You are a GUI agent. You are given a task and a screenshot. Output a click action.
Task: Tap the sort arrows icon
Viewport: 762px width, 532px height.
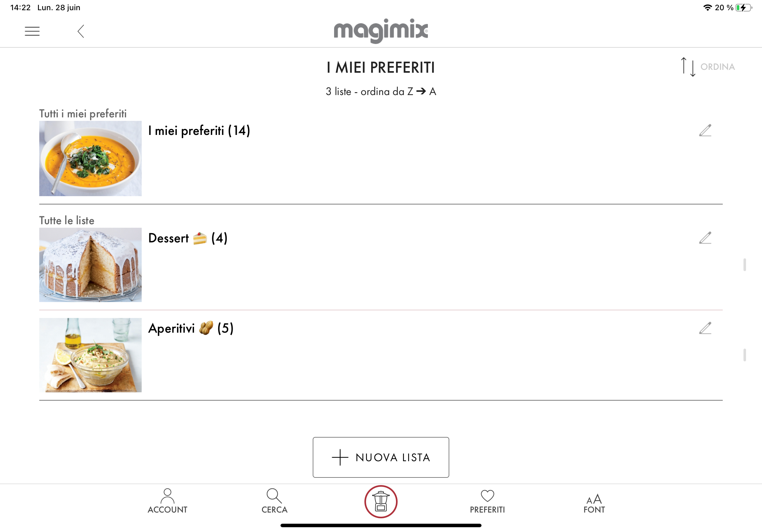[x=688, y=67]
